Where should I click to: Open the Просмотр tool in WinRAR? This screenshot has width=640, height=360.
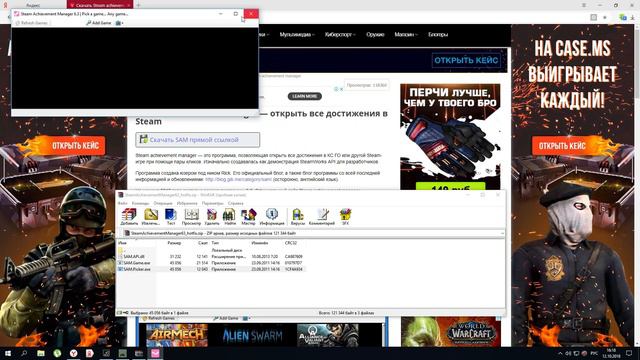click(191, 217)
